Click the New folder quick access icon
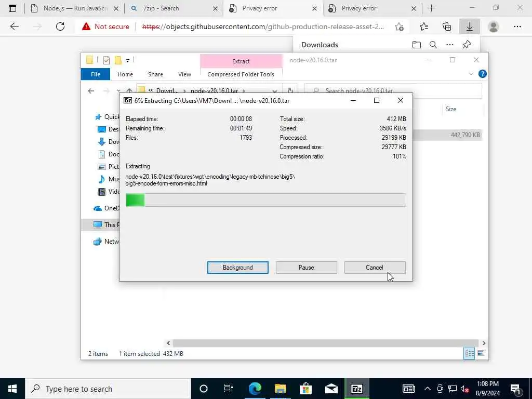 click(x=118, y=60)
